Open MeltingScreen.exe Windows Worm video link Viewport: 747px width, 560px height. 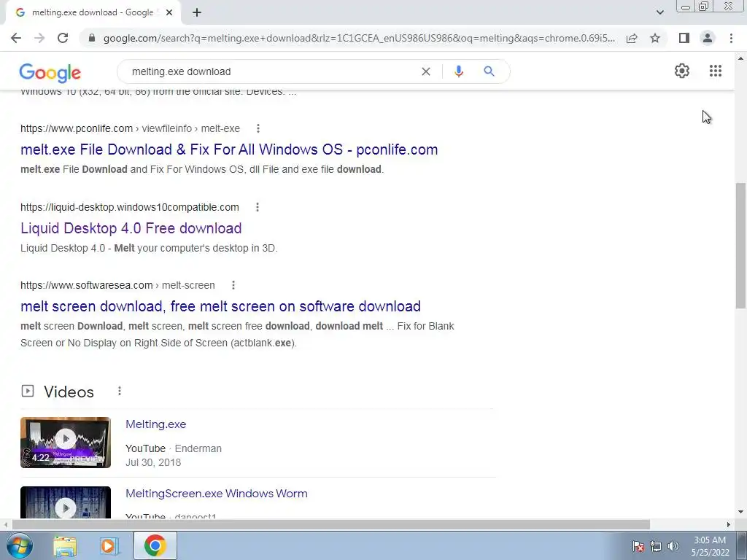click(216, 494)
